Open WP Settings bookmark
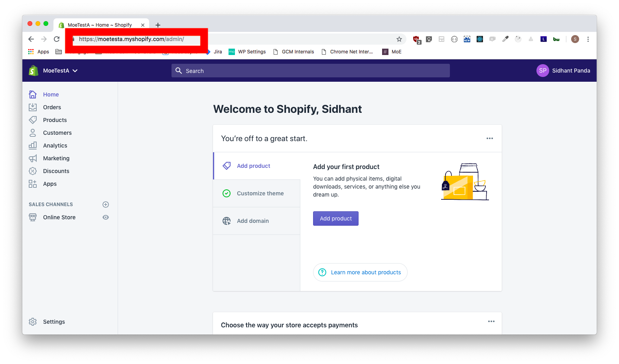Viewport: 619px width, 364px height. [247, 52]
